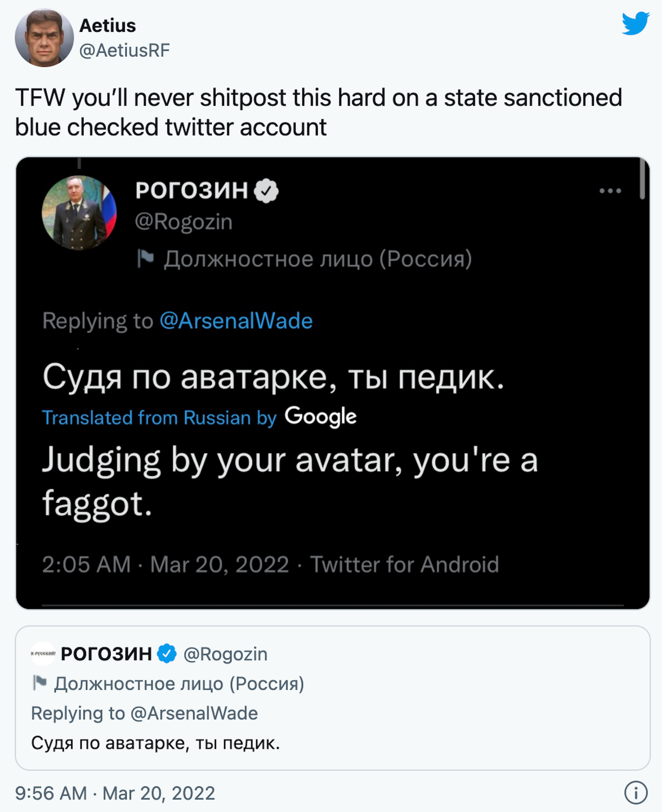This screenshot has width=662, height=812.
Task: Click the scrollbar in the dark screenshot
Action: pos(642,179)
